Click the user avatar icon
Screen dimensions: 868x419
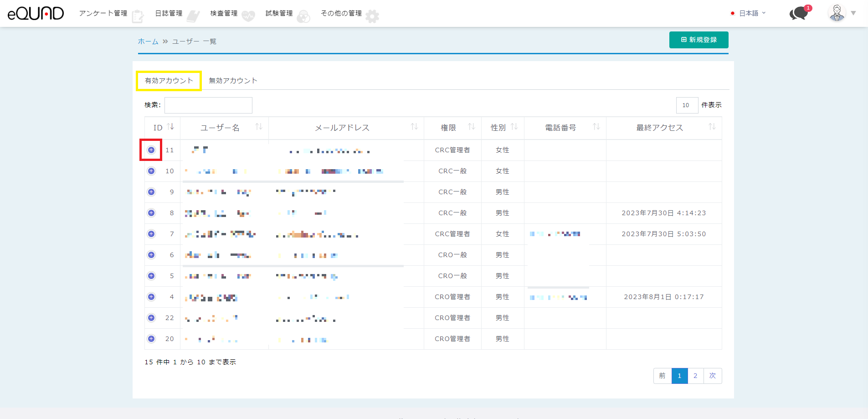point(837,13)
